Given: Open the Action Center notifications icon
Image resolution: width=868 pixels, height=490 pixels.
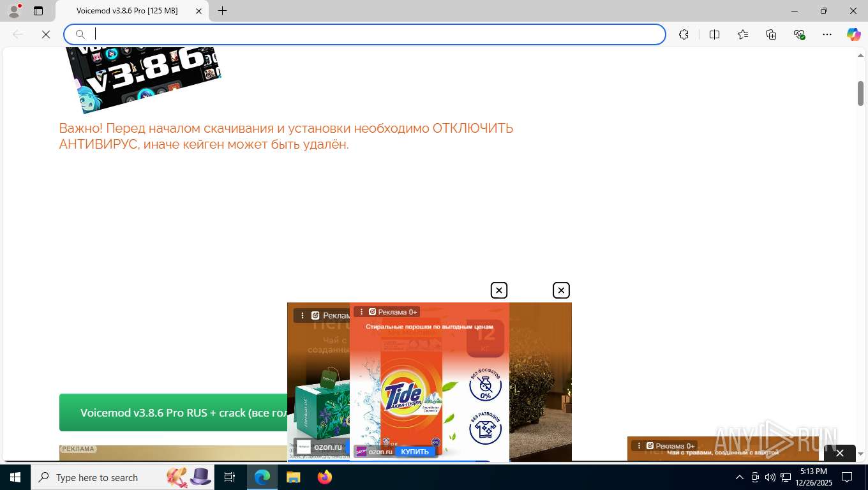Looking at the screenshot, I should [847, 477].
